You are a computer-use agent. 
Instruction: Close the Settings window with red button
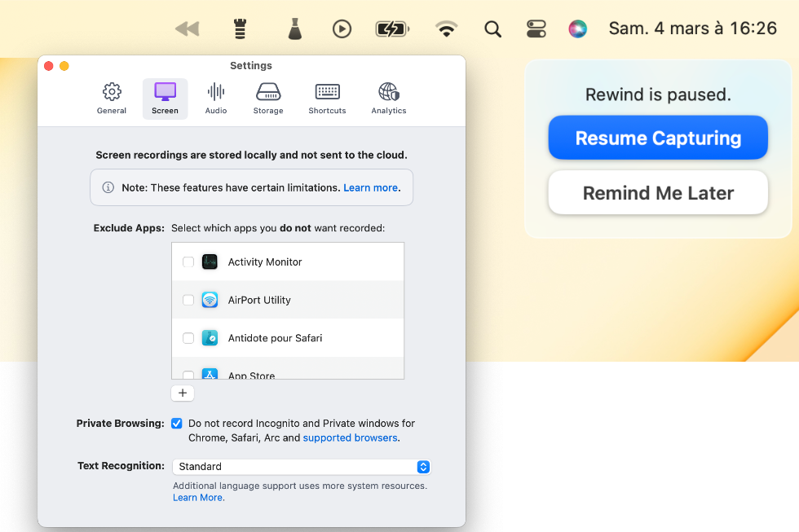[x=49, y=66]
